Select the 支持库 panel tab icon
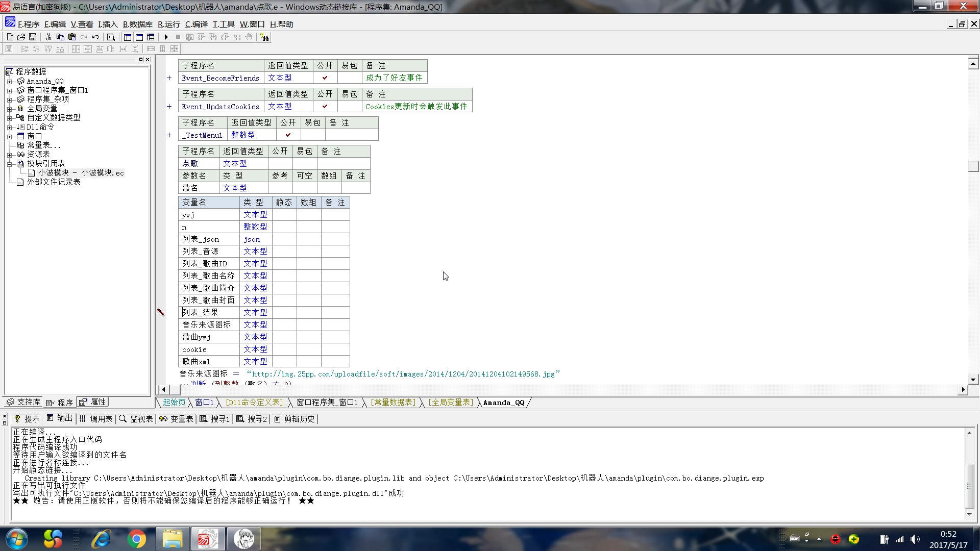980x551 pixels. coord(23,402)
